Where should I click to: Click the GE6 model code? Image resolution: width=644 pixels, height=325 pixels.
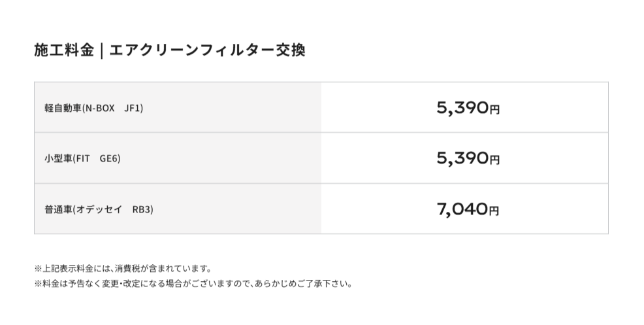point(110,159)
